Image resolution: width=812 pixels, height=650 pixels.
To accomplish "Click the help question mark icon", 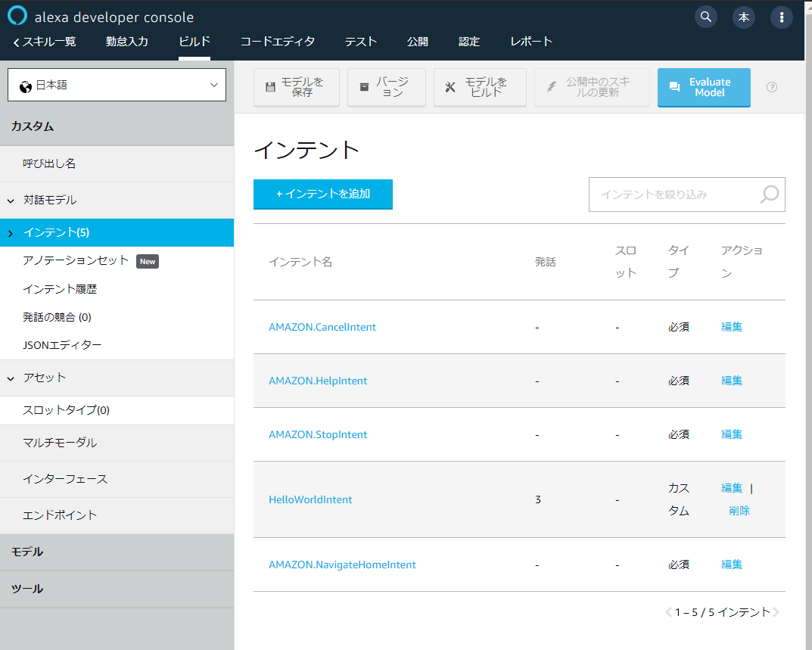I will pyautogui.click(x=772, y=87).
